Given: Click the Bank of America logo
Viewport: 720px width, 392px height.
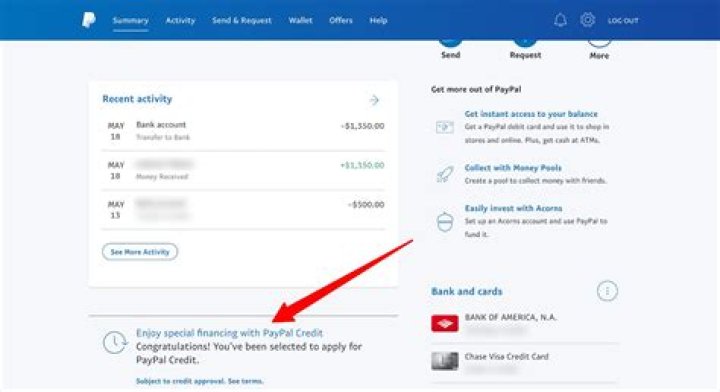Looking at the screenshot, I should click(444, 323).
